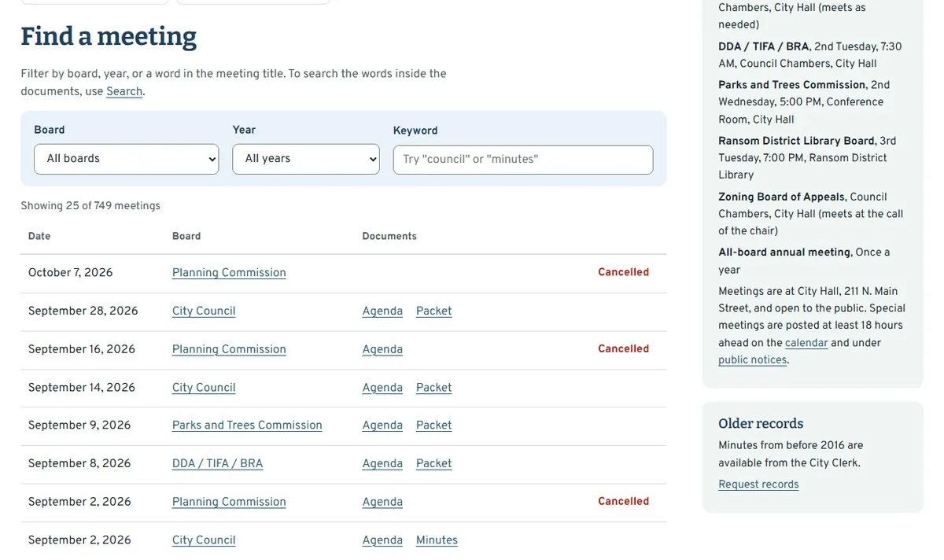Open the Agenda for September 28, 2026

[x=382, y=311]
